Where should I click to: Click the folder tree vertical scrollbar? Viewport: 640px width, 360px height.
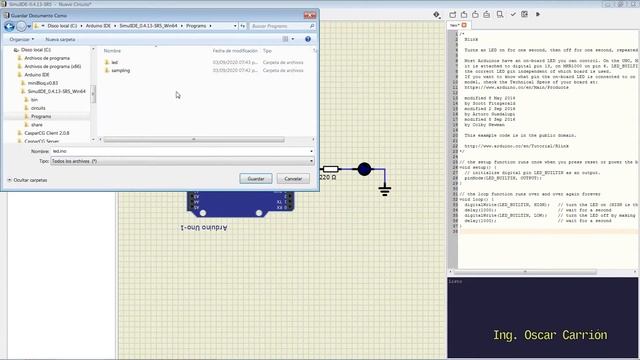[x=93, y=94]
